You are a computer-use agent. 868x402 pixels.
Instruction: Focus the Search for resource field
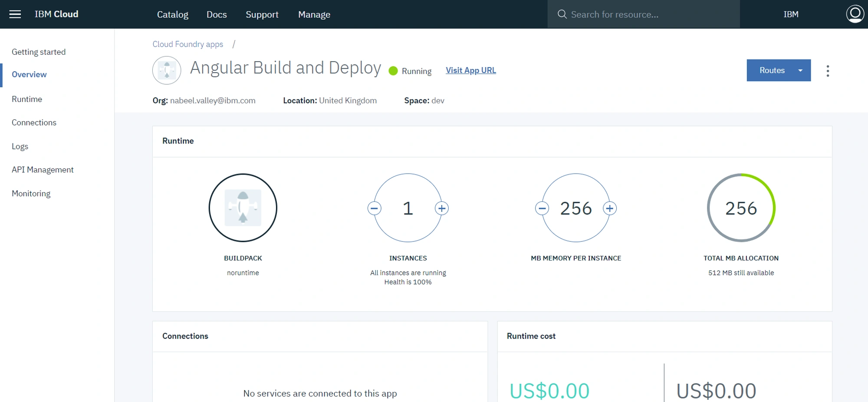(x=644, y=14)
